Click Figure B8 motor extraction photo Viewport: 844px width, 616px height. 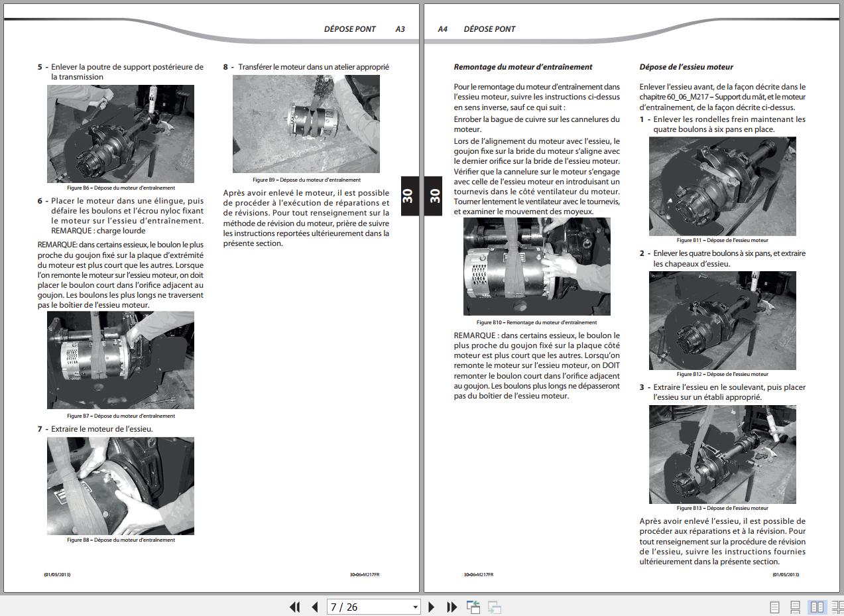tap(121, 486)
